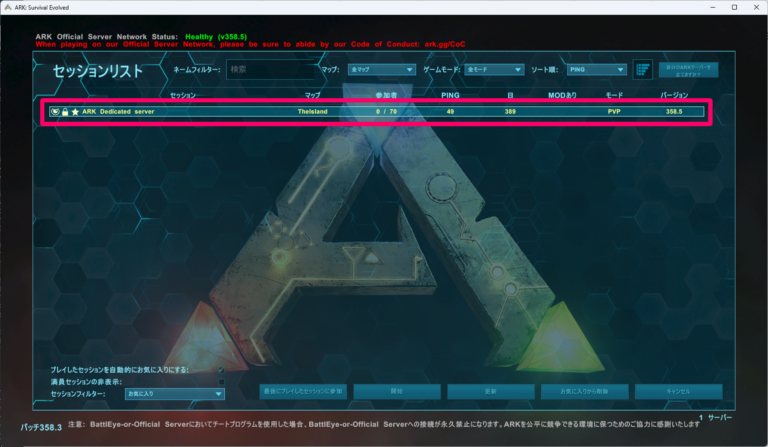
Task: Click the 更新 refresh button
Action: point(491,391)
